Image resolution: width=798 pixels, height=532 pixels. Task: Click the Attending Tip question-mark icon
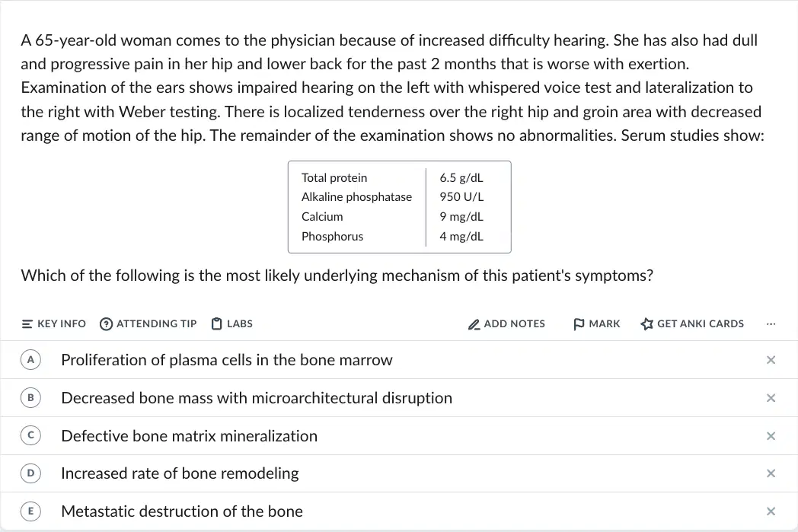[106, 324]
